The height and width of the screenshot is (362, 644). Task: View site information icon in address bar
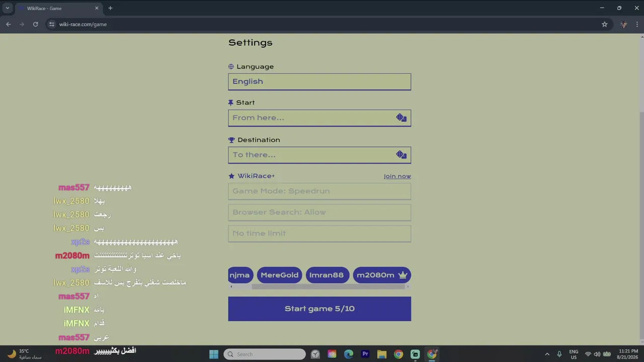click(x=51, y=24)
